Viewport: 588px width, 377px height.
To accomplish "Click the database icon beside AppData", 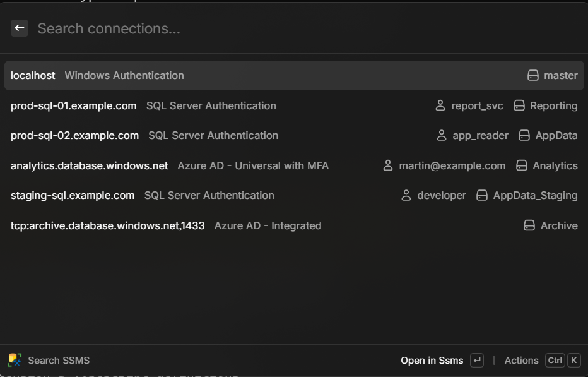I will point(524,135).
